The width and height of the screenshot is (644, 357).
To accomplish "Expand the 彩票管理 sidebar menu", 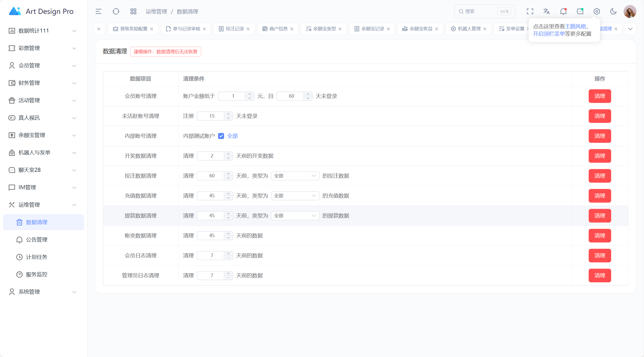I will (x=43, y=48).
